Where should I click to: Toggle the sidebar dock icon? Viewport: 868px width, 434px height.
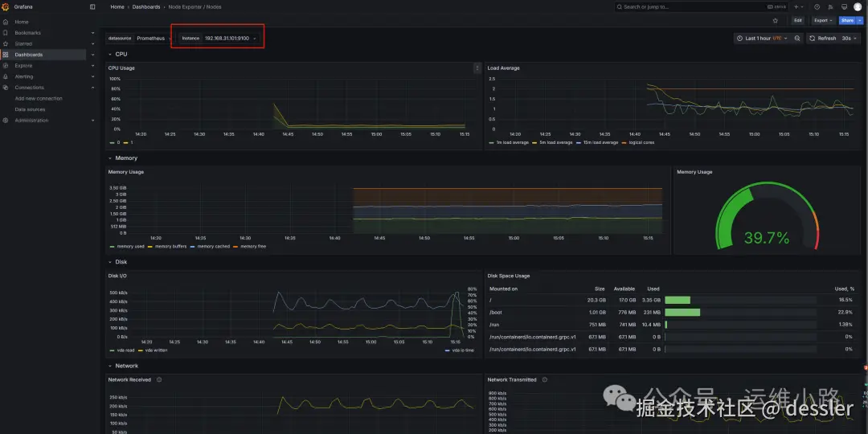[92, 6]
